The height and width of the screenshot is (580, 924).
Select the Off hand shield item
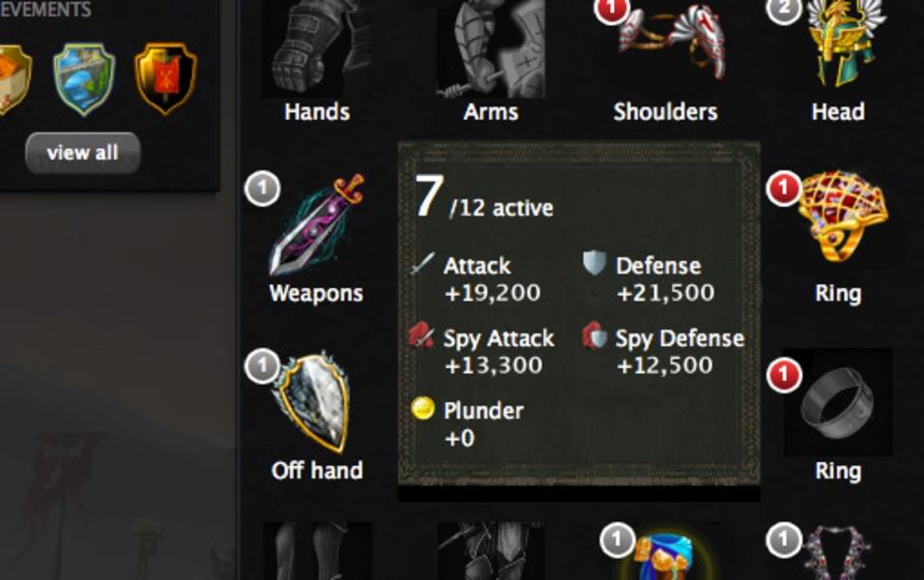(x=313, y=402)
